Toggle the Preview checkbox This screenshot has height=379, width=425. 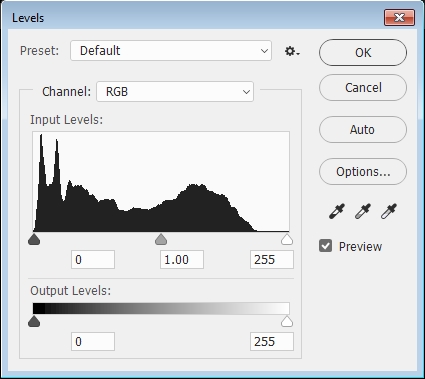325,246
